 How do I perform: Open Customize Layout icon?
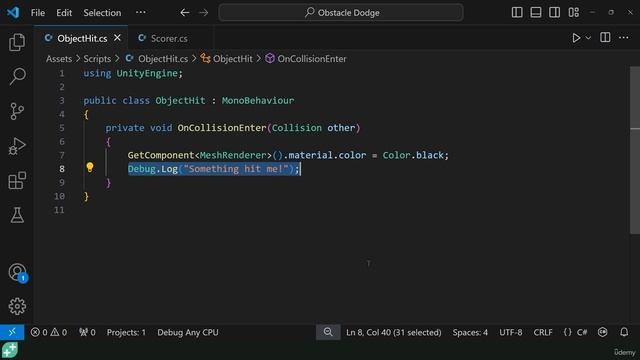573,13
